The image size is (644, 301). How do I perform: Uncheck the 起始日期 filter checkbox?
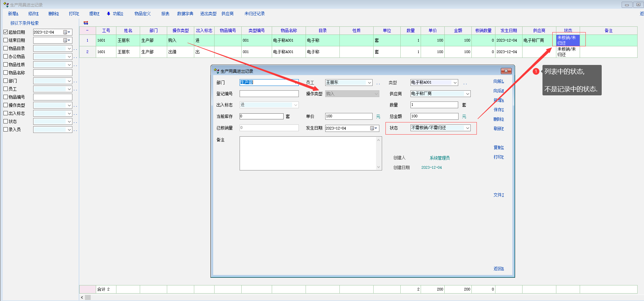(x=6, y=32)
